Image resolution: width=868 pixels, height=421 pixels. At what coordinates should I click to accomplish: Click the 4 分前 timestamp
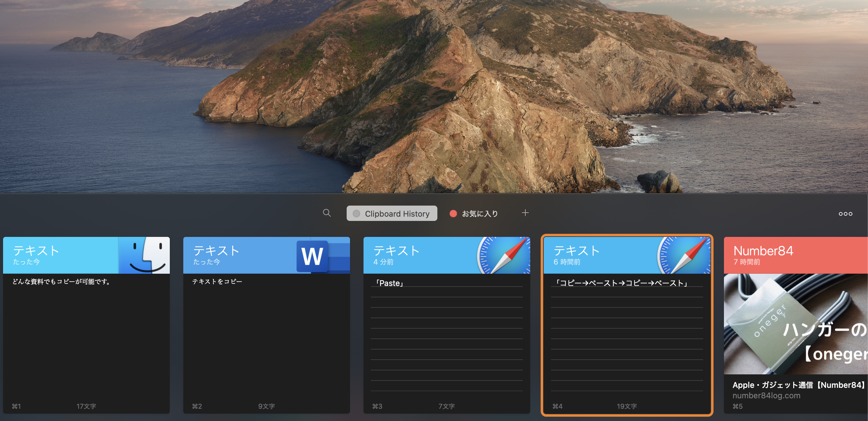point(383,262)
